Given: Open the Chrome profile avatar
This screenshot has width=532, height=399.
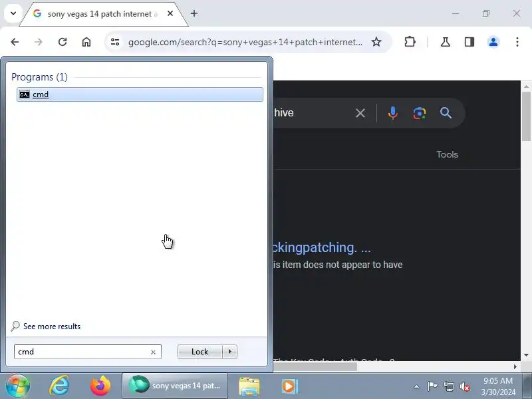Looking at the screenshot, I should 493,42.
